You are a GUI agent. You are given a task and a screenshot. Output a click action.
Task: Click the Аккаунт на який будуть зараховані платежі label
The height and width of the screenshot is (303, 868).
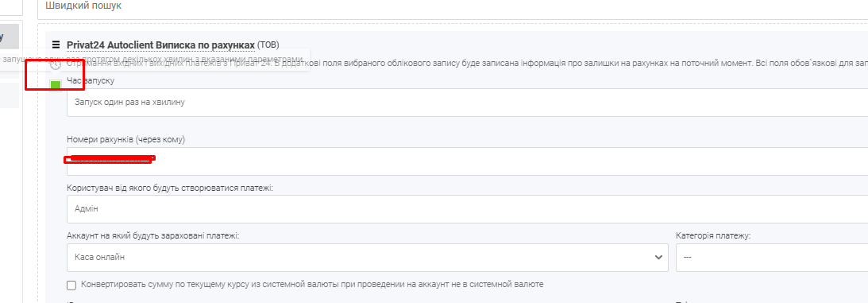pyautogui.click(x=152, y=235)
